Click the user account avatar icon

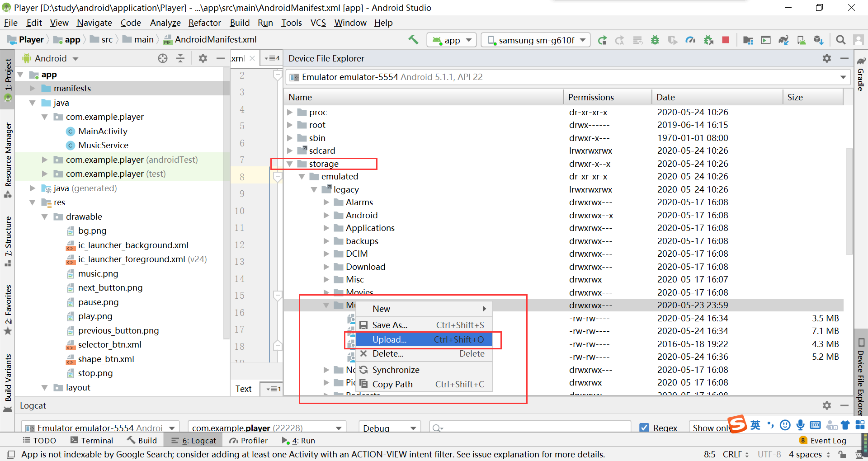859,40
